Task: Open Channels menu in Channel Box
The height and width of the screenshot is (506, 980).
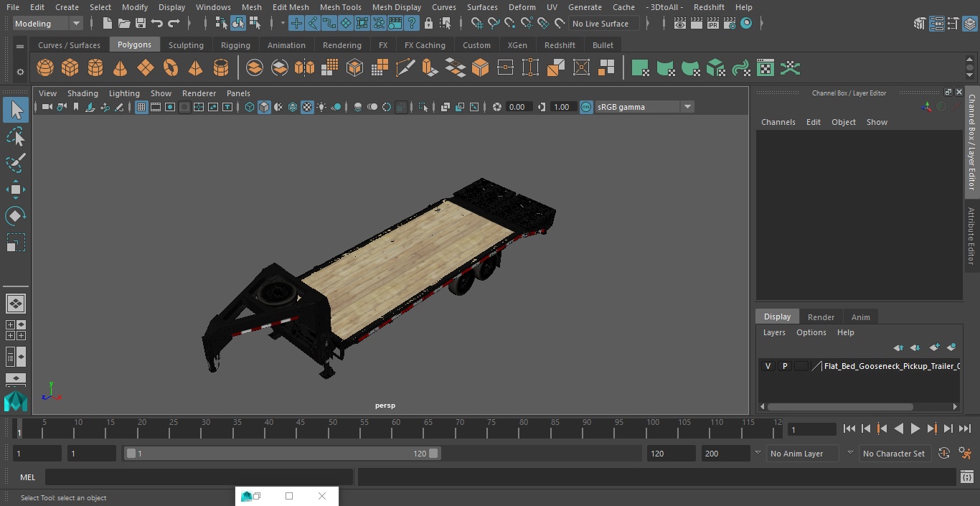Action: click(778, 122)
